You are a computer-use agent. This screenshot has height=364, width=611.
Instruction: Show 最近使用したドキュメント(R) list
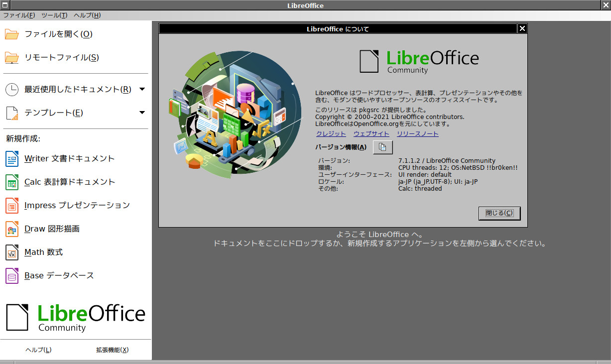click(x=78, y=89)
